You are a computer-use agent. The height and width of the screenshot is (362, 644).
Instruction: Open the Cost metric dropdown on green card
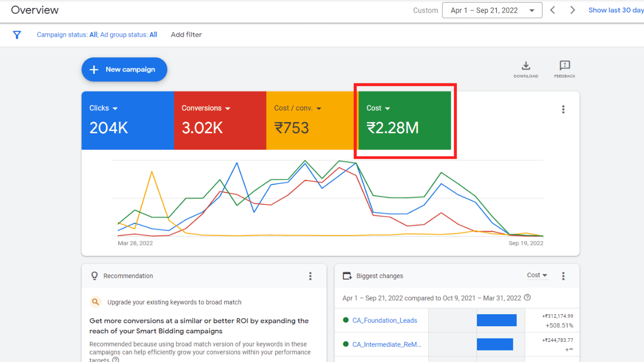tap(378, 108)
